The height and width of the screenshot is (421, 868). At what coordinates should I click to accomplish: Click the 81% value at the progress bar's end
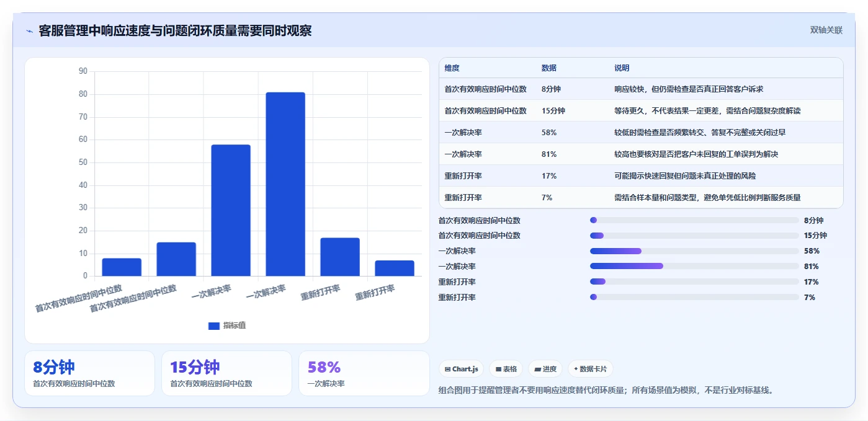coord(812,267)
